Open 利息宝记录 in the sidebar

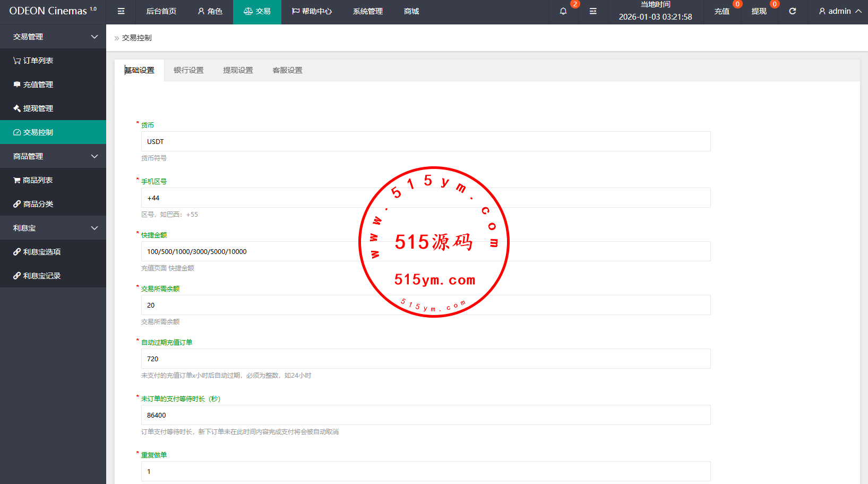pos(37,276)
